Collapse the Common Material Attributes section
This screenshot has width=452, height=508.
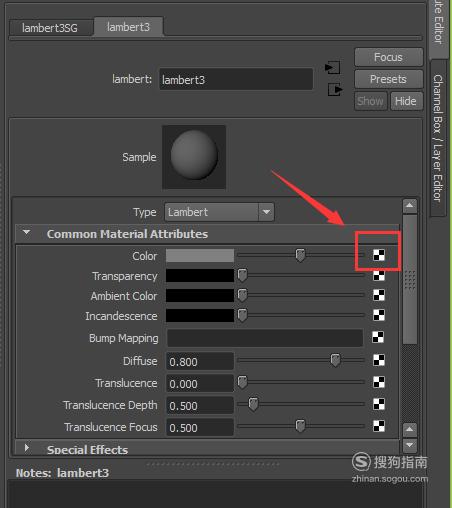pyautogui.click(x=27, y=233)
